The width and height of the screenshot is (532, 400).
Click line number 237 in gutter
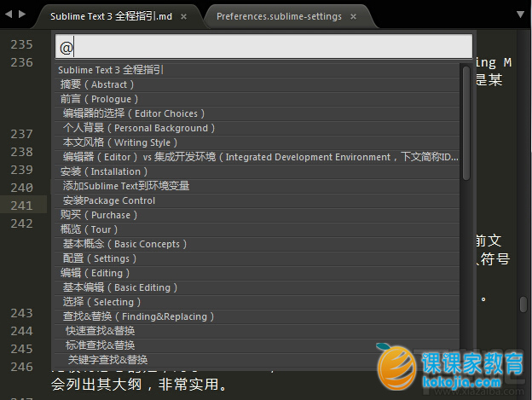click(21, 134)
